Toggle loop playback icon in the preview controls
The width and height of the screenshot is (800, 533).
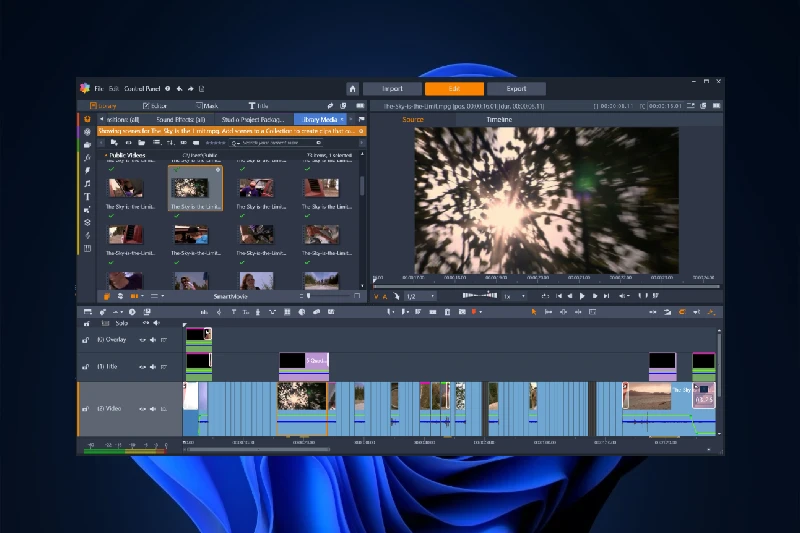click(545, 296)
